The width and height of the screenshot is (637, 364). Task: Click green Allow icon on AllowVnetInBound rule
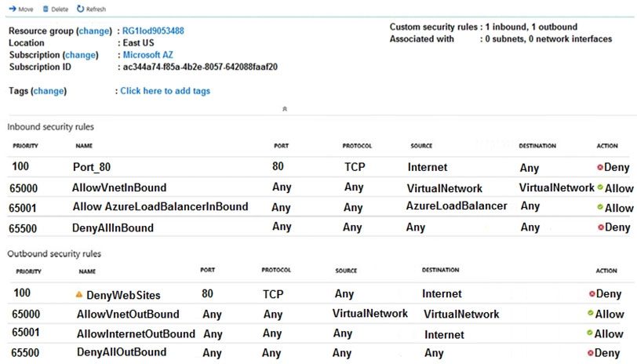[x=600, y=187]
